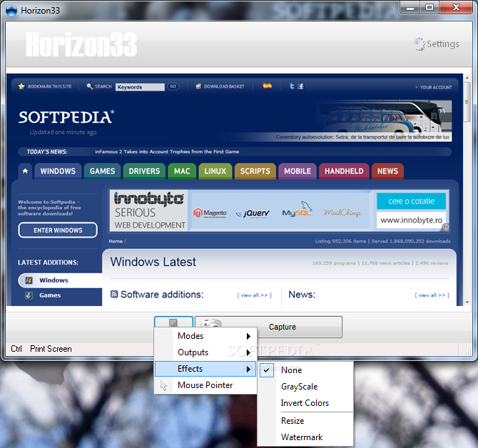478x448 pixels.
Task: Switch to the DRIVERS tab
Action: click(x=144, y=171)
